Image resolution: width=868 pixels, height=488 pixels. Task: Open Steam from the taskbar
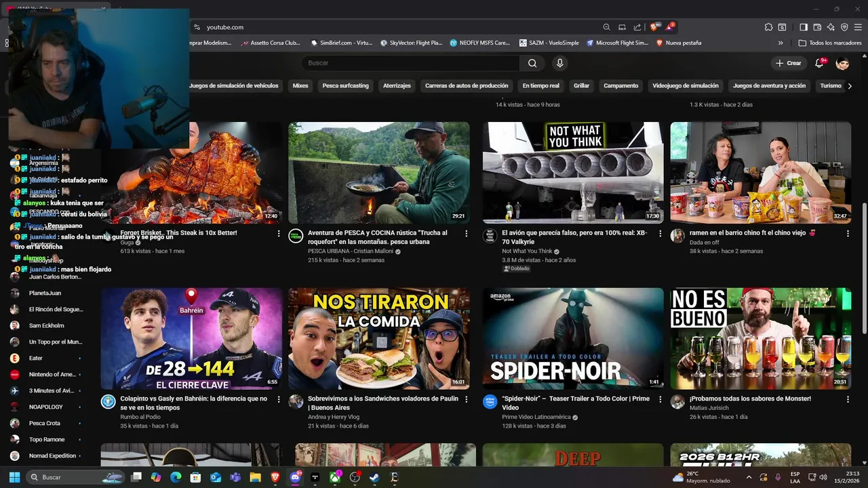click(374, 477)
